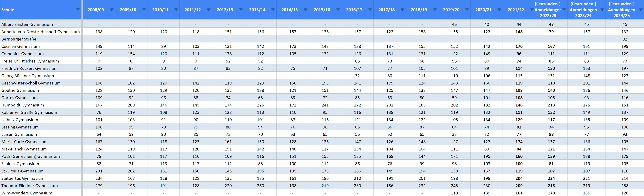Select Goethe Gymnasium 2021/22 value 198

pos(519,90)
